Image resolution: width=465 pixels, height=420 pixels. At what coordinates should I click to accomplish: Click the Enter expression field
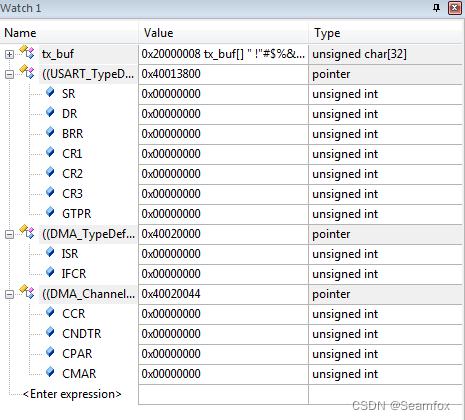72,394
